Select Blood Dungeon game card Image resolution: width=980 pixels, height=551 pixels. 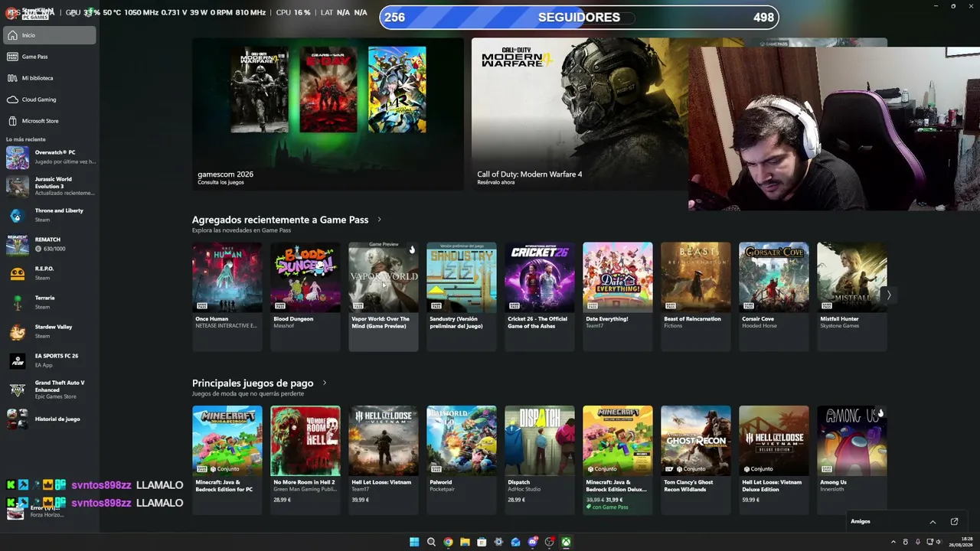pos(305,297)
